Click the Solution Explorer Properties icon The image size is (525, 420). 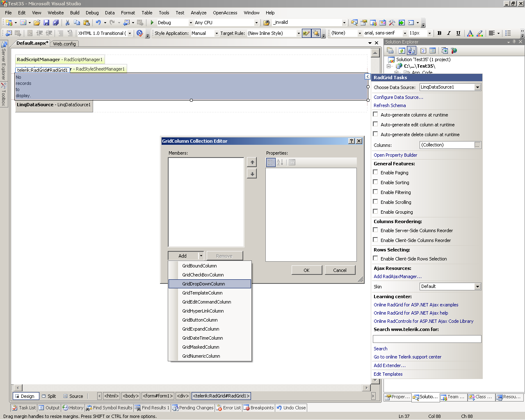coord(390,50)
